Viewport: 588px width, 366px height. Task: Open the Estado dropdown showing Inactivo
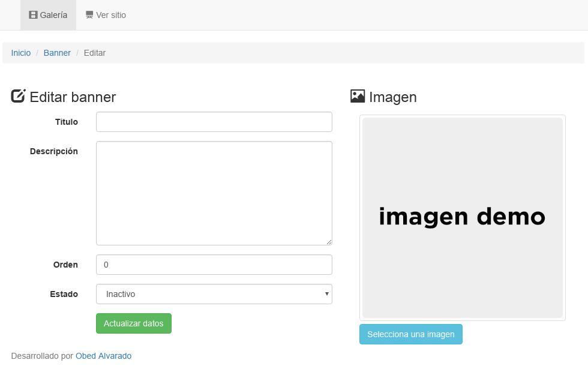[214, 294]
